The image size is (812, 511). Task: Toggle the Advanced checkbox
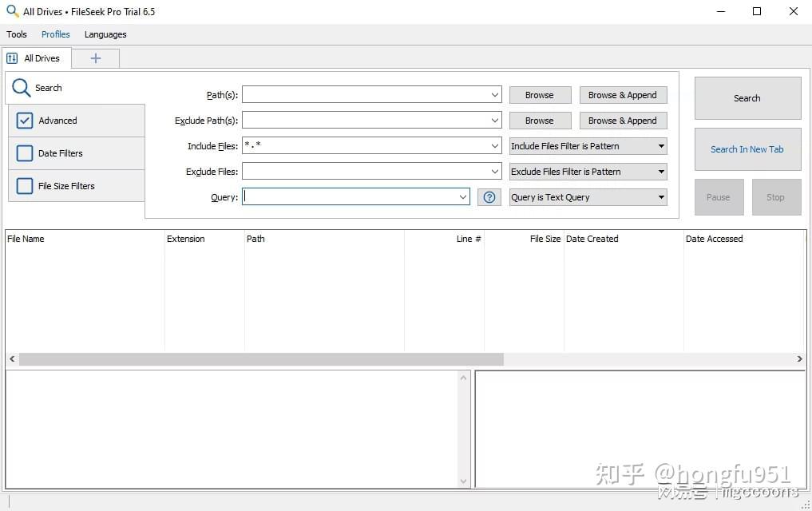click(x=24, y=121)
